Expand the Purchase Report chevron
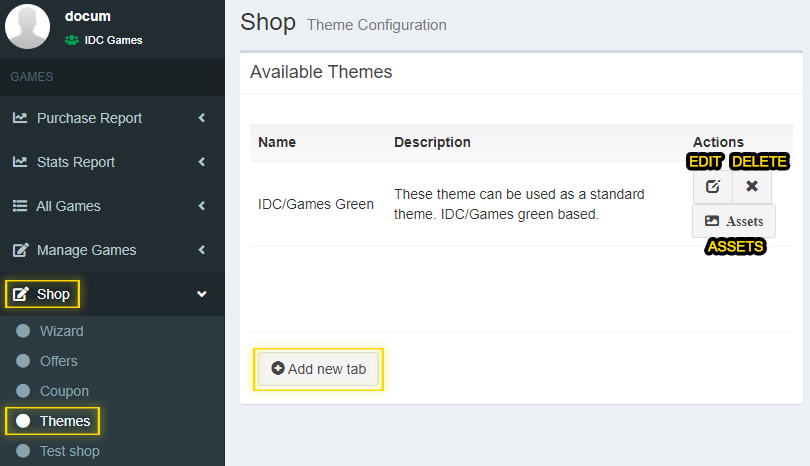The image size is (810, 466). (x=201, y=118)
